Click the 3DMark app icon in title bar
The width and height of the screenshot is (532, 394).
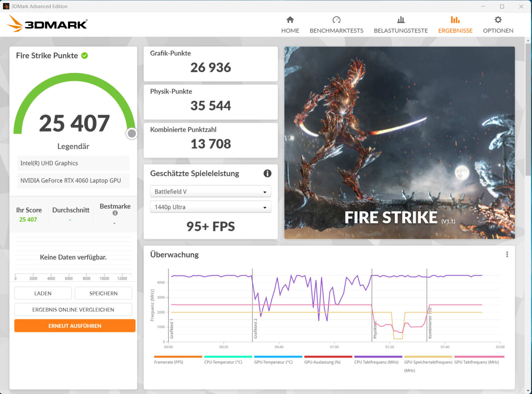pos(6,6)
